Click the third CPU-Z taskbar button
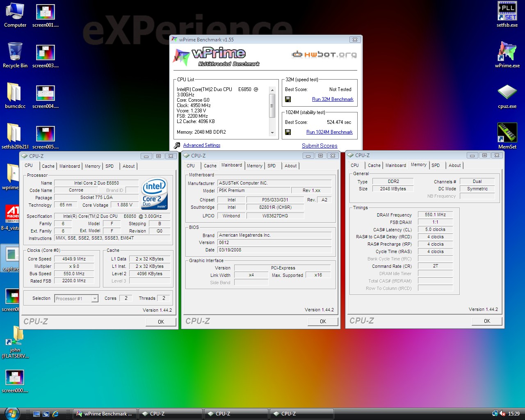This screenshot has width=525, height=420. click(301, 414)
